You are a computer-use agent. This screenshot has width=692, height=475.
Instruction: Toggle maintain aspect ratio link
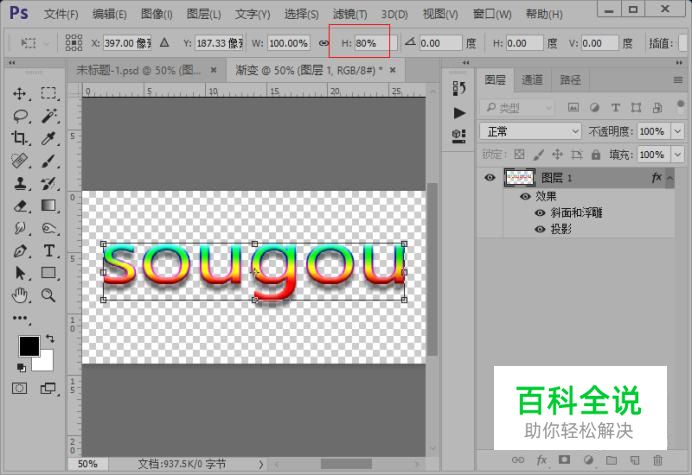pyautogui.click(x=324, y=43)
